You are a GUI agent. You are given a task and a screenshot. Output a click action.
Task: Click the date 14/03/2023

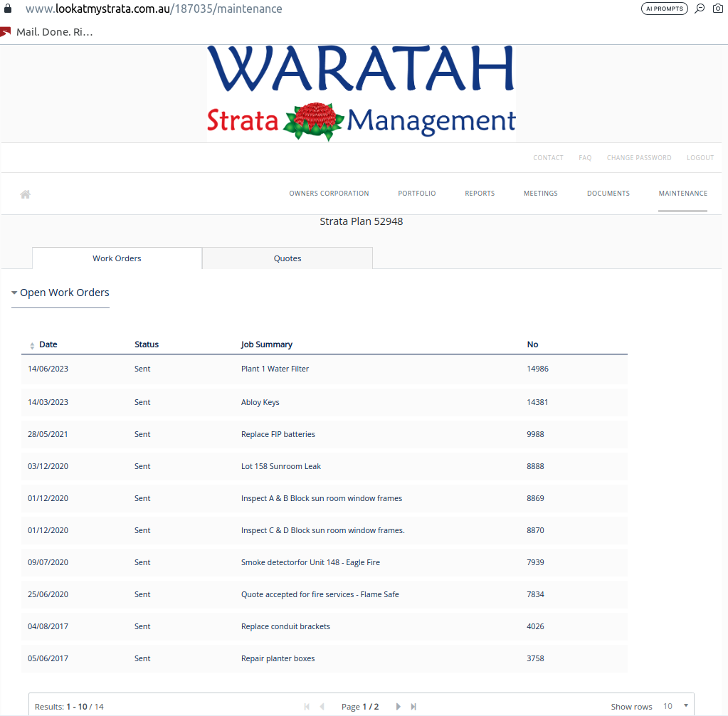point(48,402)
